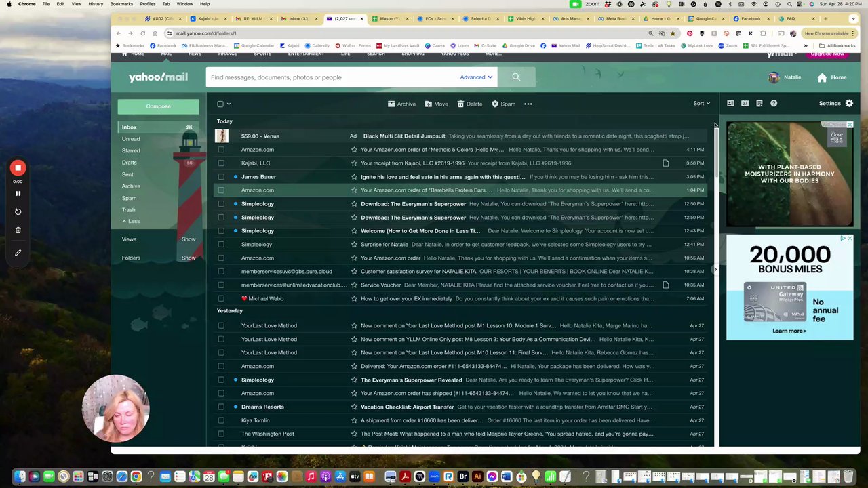This screenshot has width=868, height=488.
Task: Open the Calendar panel icon
Action: click(745, 103)
